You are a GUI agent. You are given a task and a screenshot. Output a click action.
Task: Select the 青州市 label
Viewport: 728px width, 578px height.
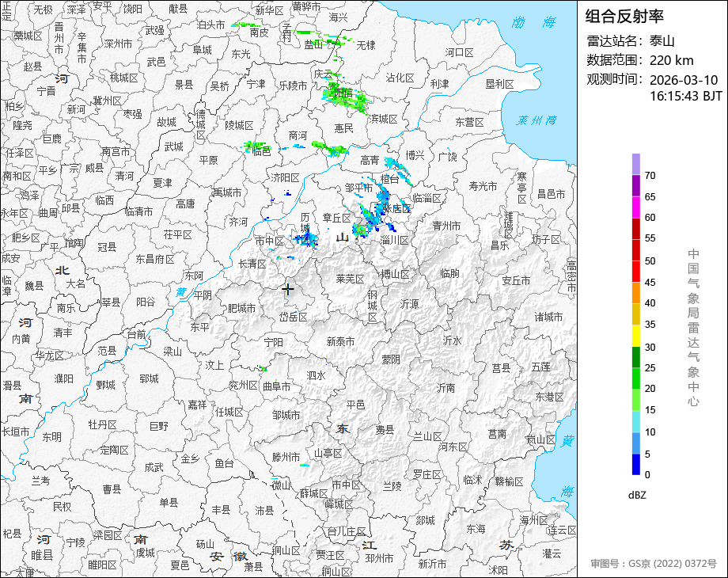pos(446,226)
